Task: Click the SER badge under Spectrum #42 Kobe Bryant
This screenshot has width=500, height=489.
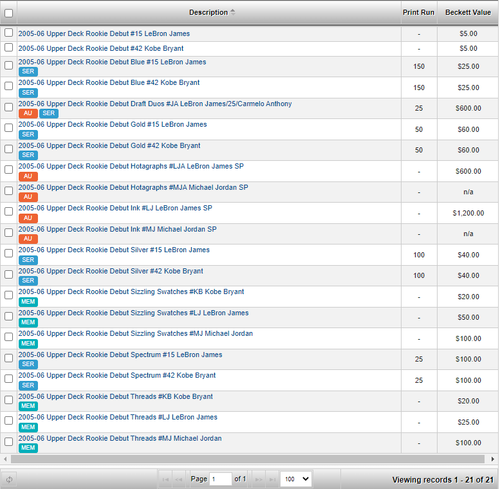Action: (28, 385)
